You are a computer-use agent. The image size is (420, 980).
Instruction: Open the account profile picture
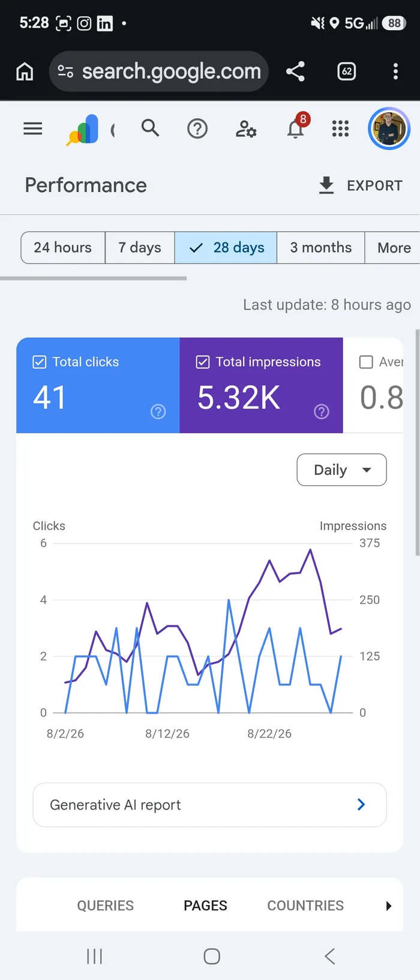coord(389,128)
